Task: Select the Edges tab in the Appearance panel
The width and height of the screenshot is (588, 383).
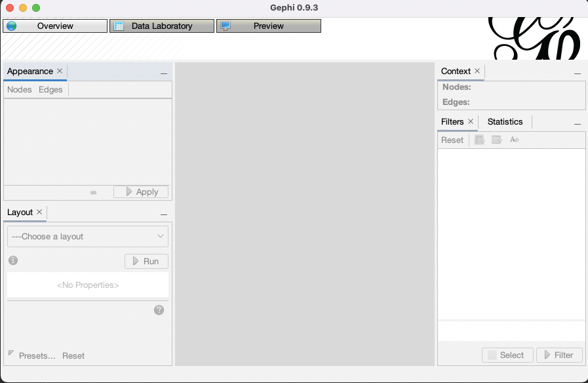Action: click(50, 89)
